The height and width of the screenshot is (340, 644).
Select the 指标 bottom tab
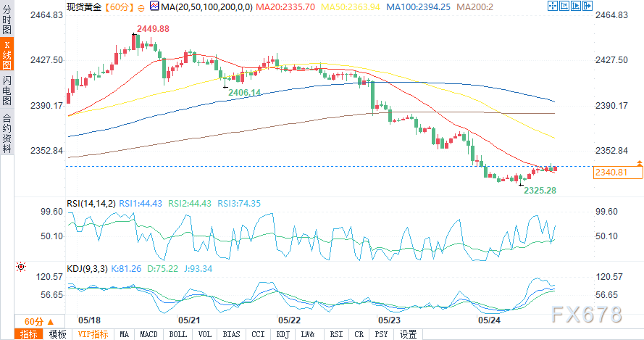[30, 334]
